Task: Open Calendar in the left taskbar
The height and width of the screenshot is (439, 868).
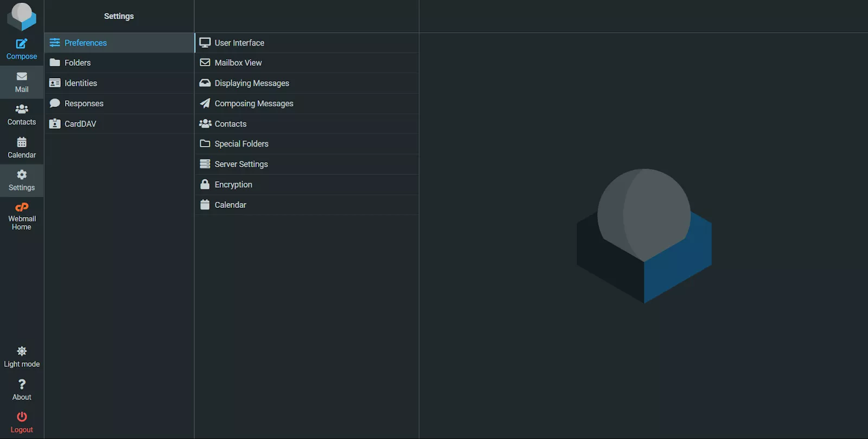Action: (22, 148)
